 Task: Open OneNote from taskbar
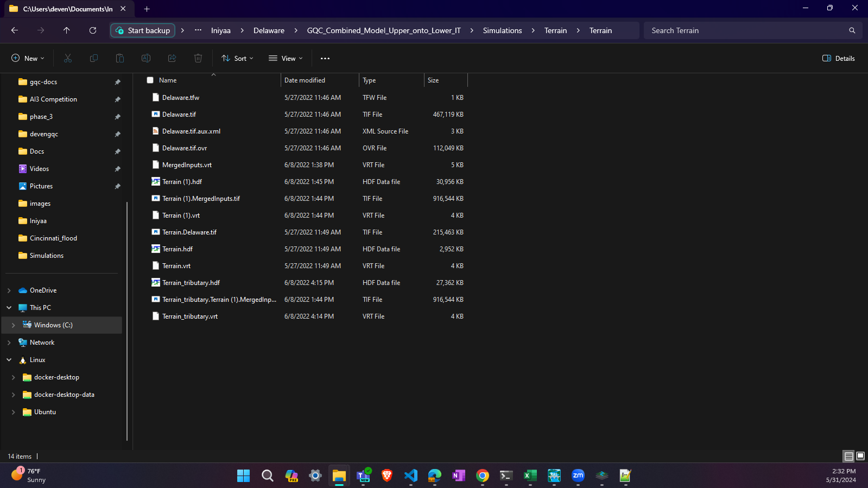pyautogui.click(x=459, y=476)
